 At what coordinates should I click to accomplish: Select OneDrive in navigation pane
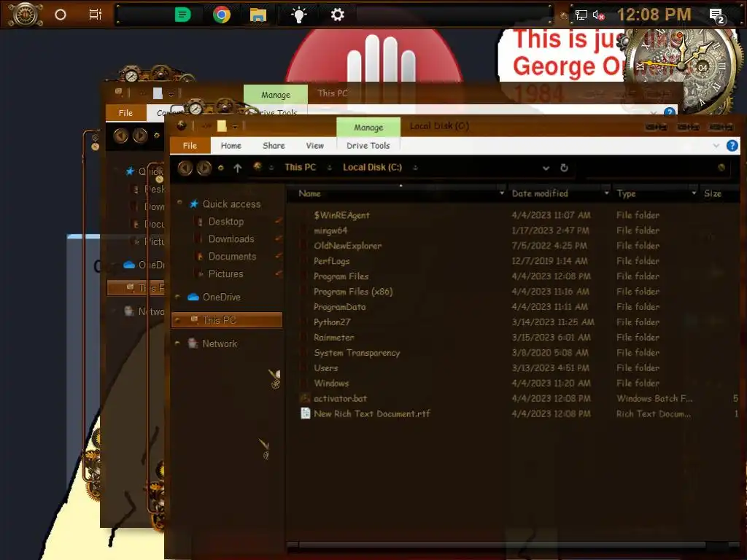click(222, 297)
